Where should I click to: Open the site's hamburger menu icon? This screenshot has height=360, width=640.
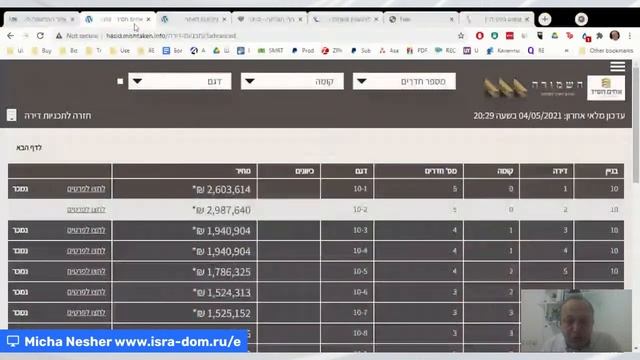coord(618,67)
